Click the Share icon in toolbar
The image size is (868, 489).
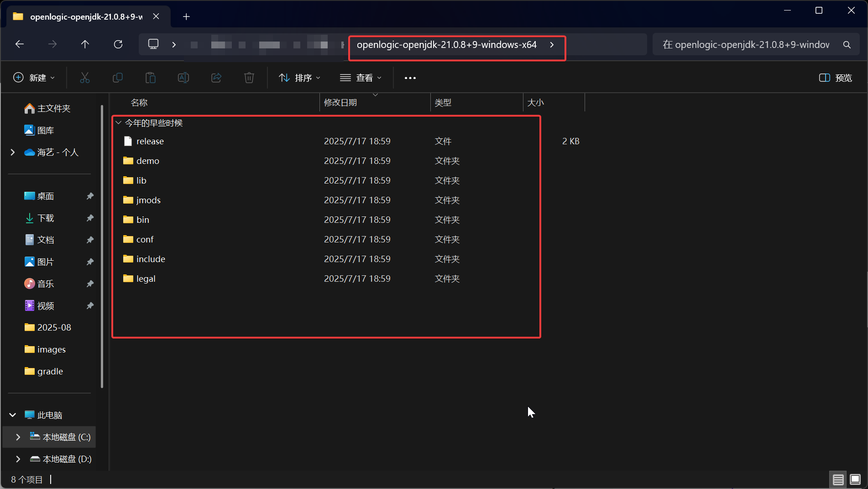216,78
